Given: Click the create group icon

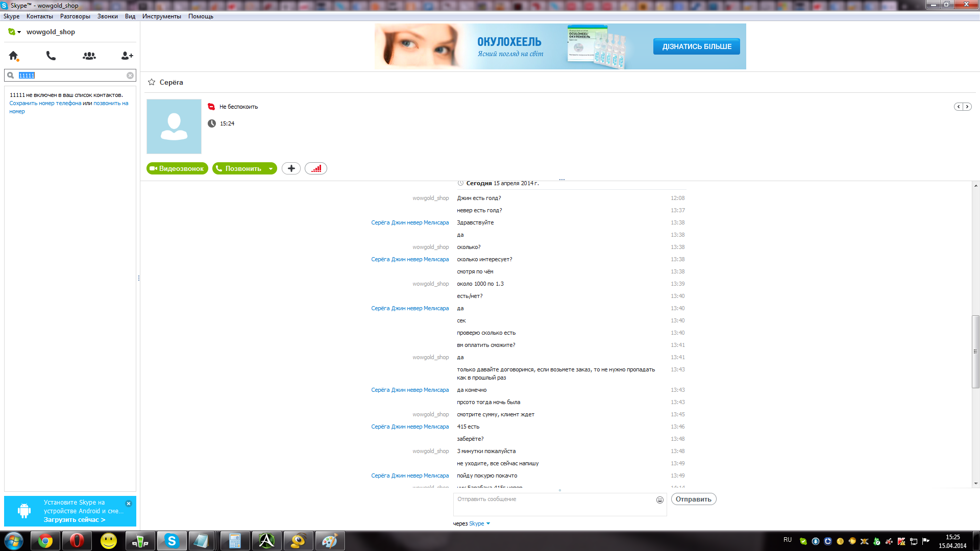Looking at the screenshot, I should pos(89,56).
